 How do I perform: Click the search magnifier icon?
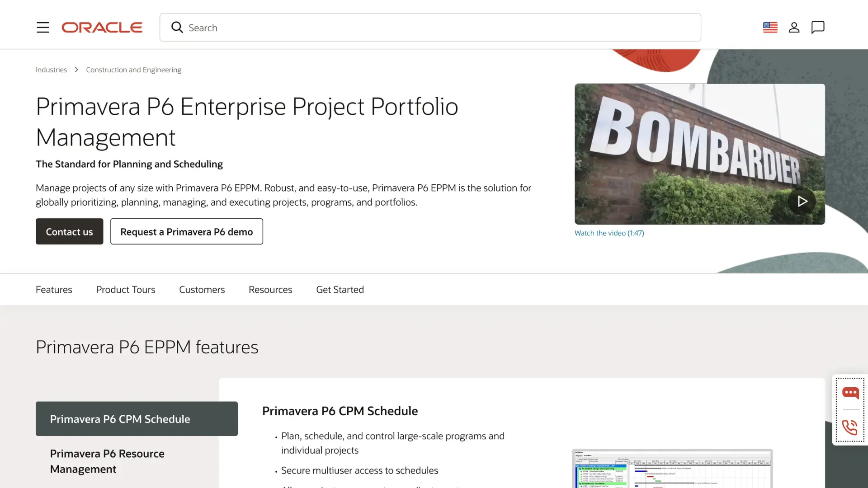coord(177,28)
